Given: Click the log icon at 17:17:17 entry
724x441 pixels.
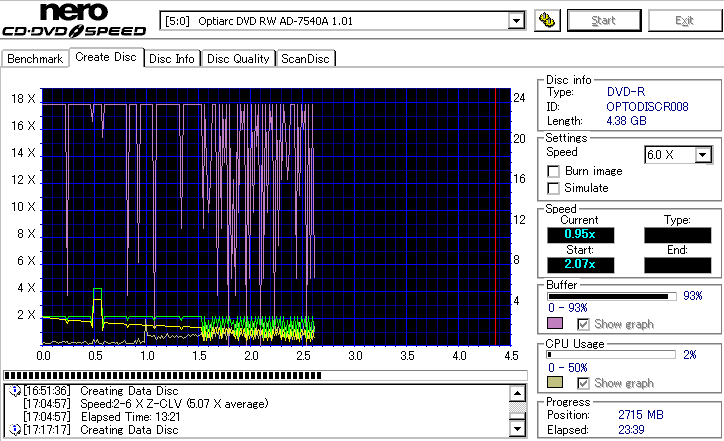Looking at the screenshot, I should [x=15, y=429].
